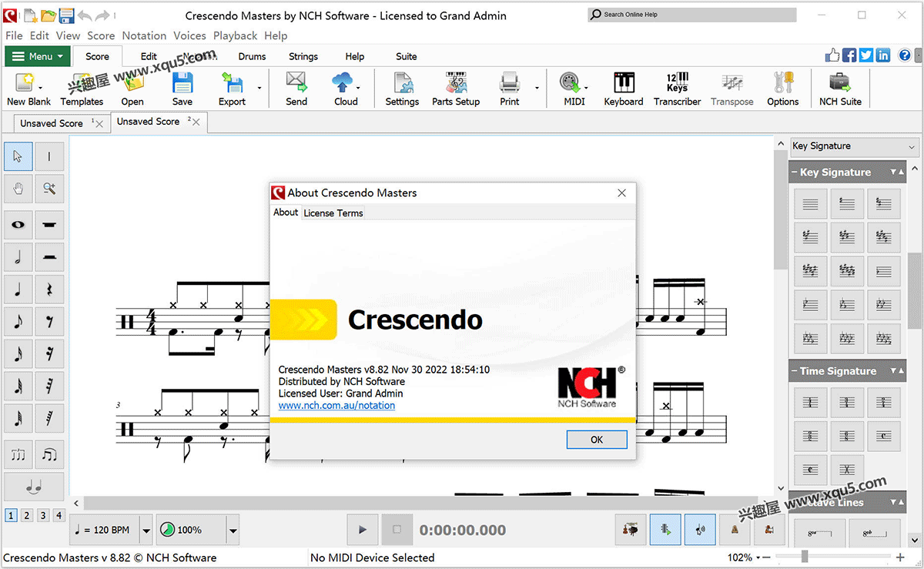
Task: Open the 100% volume dropdown arrow
Action: point(233,530)
